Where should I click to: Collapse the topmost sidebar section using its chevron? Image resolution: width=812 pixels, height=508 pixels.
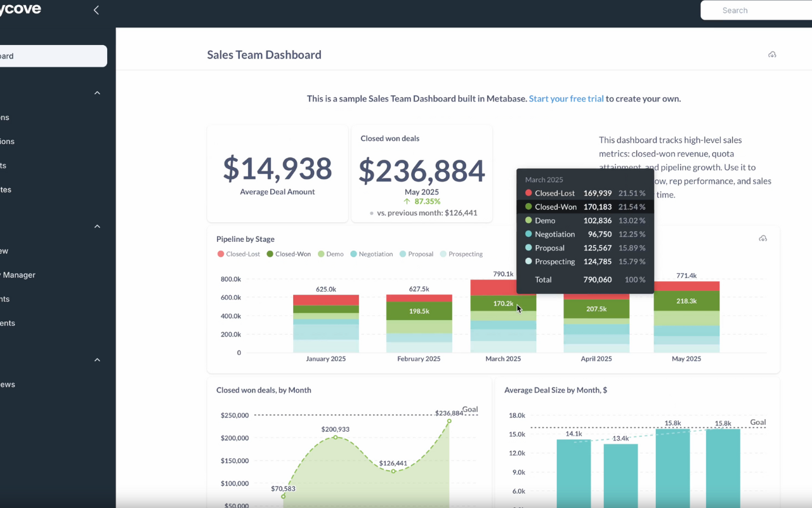97,93
